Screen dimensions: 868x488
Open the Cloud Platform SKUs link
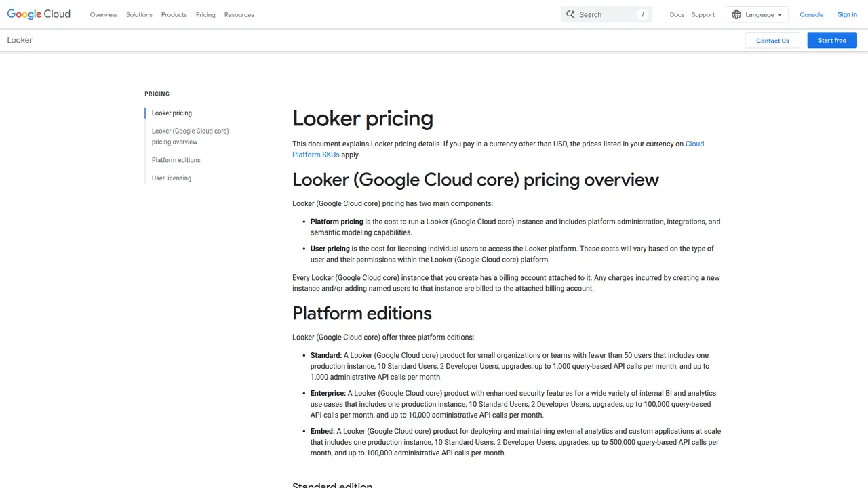click(315, 155)
